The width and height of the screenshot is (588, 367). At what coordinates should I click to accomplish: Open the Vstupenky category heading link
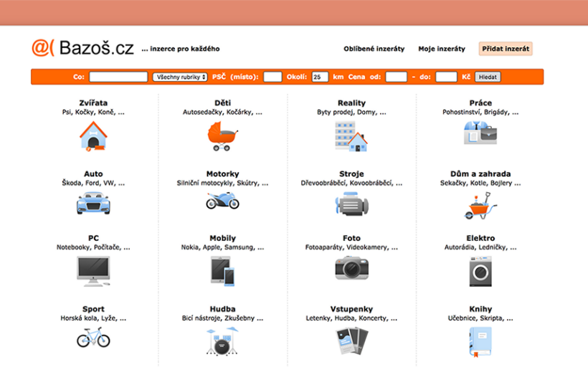351,309
